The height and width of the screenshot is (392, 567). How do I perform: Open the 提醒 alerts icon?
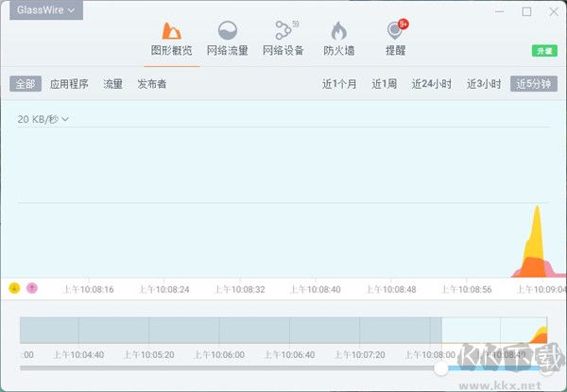395,32
